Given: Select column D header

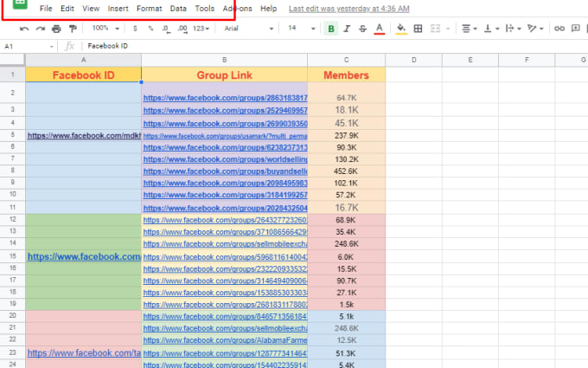Looking at the screenshot, I should (x=413, y=60).
